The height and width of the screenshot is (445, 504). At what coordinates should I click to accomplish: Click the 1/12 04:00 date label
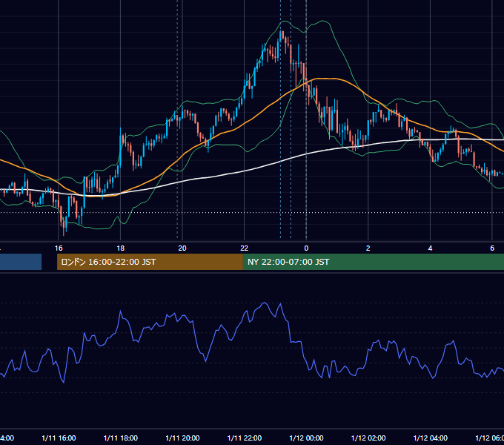[431, 438]
